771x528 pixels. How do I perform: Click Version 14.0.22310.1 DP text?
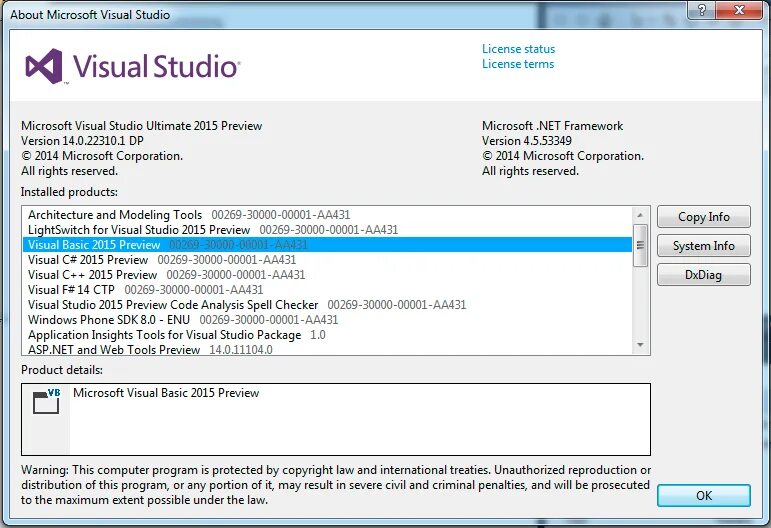pyautogui.click(x=82, y=141)
